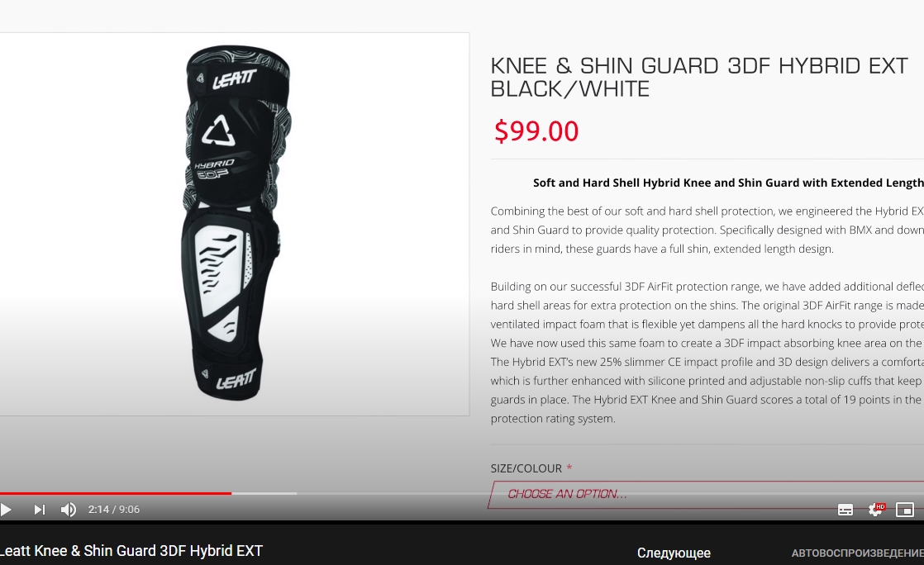Click the $99.00 price
Image resolution: width=924 pixels, height=565 pixels.
[536, 131]
